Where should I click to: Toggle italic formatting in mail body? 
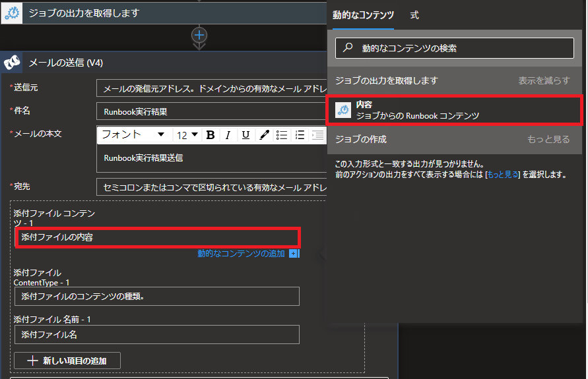[228, 135]
